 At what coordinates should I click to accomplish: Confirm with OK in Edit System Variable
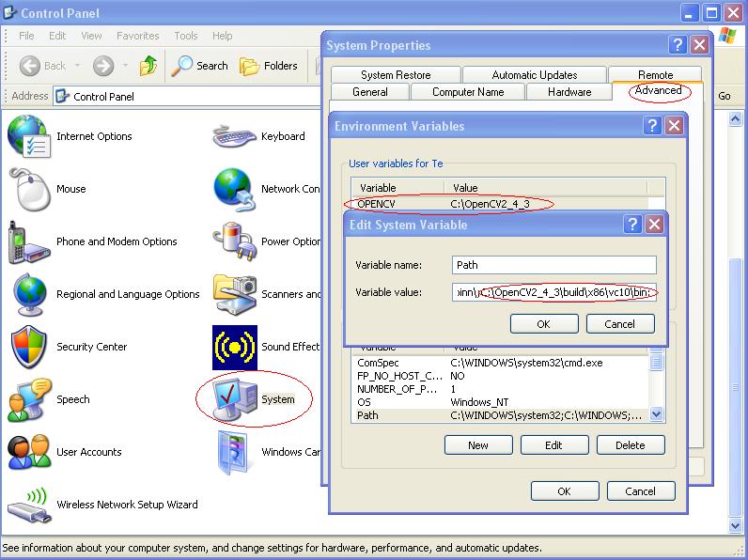tap(544, 324)
